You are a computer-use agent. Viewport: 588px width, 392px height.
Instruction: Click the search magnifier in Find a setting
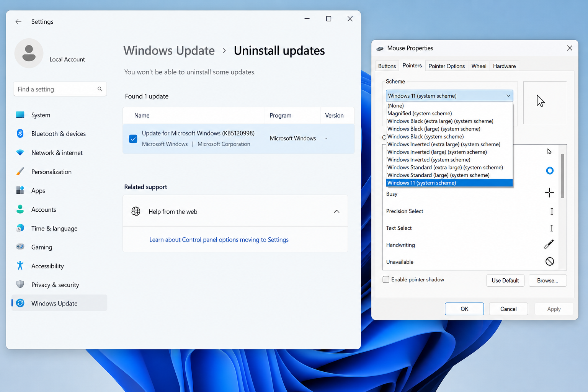100,89
